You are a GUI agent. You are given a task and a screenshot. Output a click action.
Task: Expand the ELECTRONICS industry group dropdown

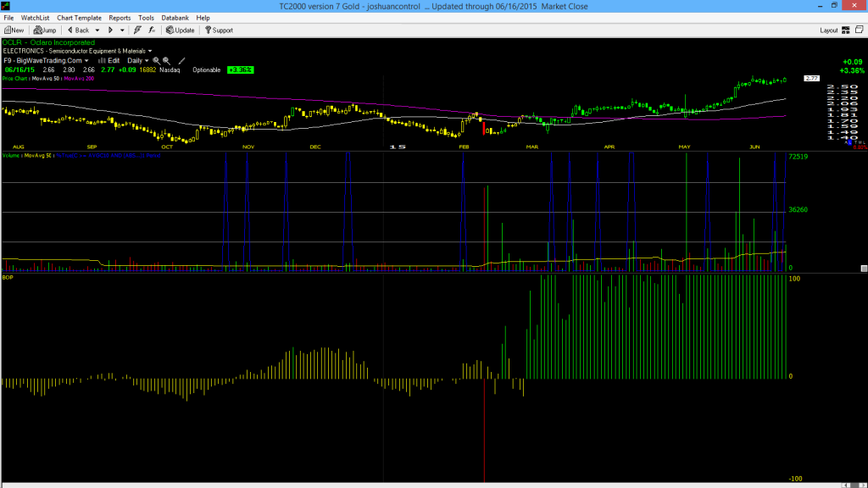[x=150, y=51]
